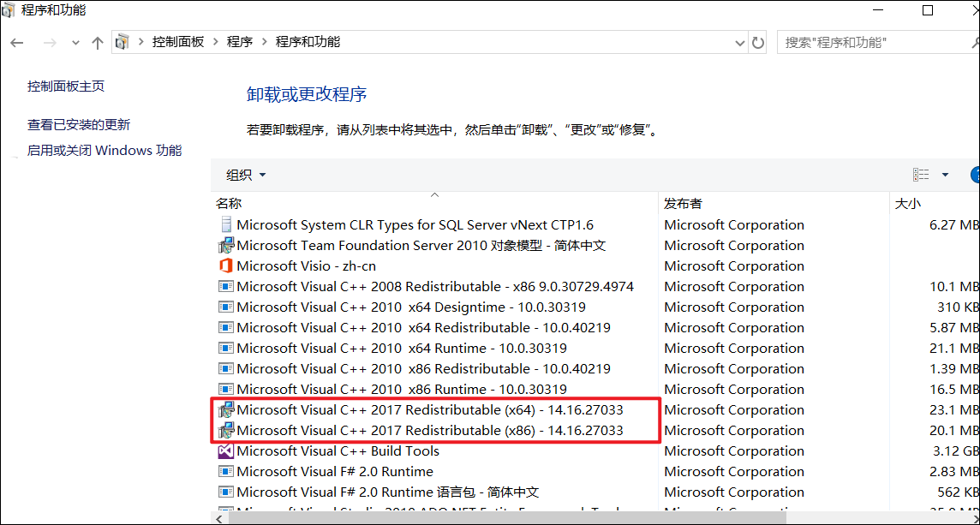The image size is (980, 525).
Task: Open the recent locations dropdown arrow
Action: click(x=75, y=42)
